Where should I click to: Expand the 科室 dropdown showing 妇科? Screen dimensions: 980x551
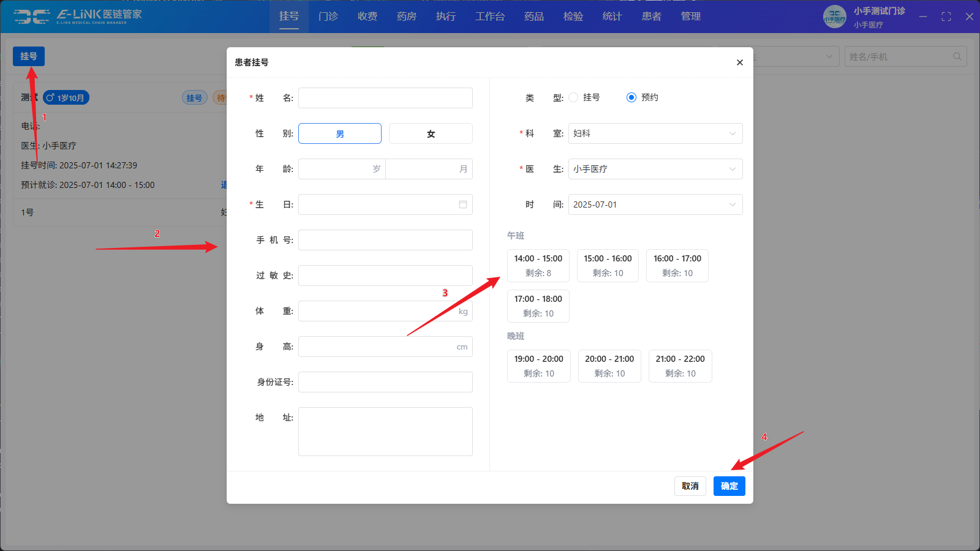tap(655, 133)
